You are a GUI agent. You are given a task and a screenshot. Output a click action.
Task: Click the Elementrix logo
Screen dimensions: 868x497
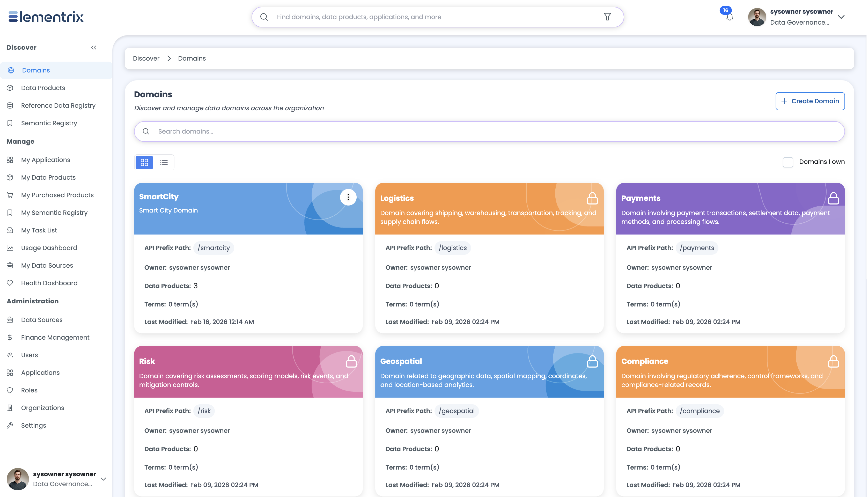(46, 17)
